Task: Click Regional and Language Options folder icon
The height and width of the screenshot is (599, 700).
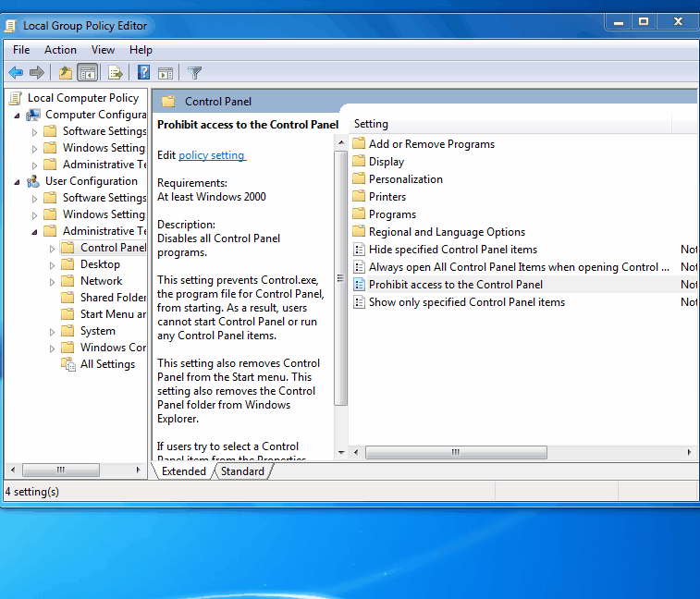Action: click(359, 232)
